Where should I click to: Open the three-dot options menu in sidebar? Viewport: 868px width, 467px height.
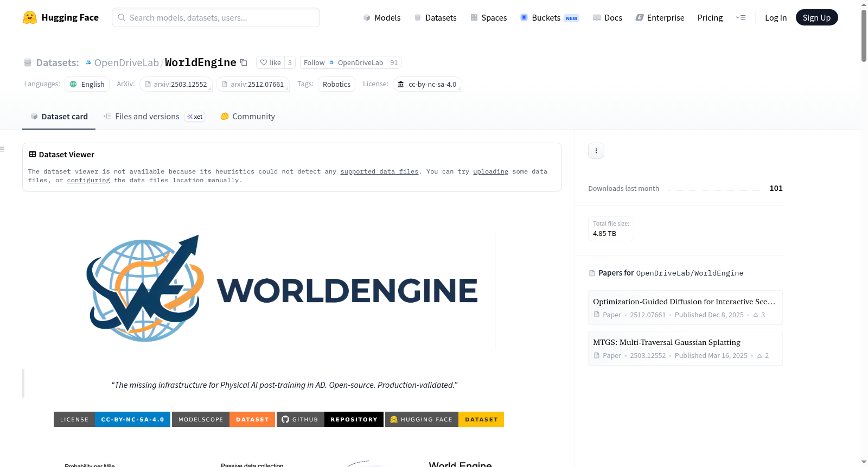click(596, 151)
